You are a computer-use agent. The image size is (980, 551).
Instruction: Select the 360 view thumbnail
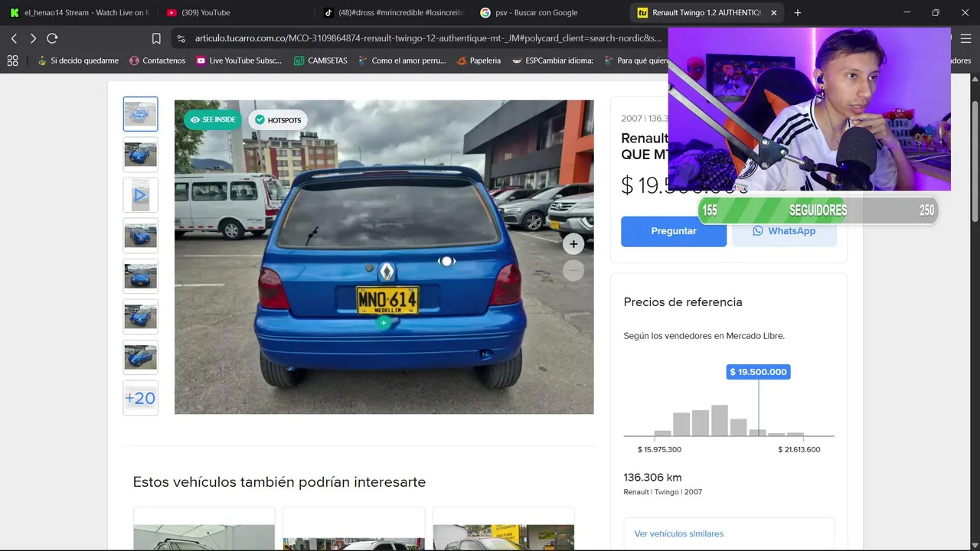tap(140, 114)
